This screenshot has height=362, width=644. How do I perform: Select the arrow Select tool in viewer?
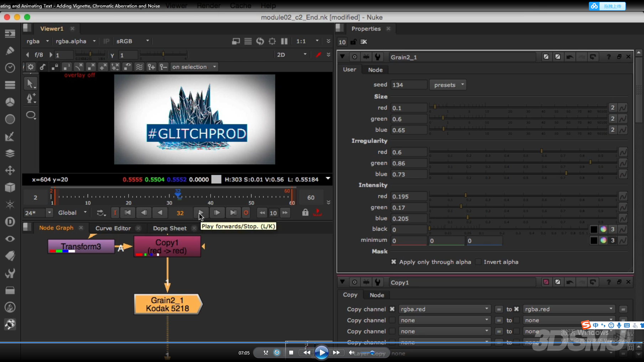(31, 84)
